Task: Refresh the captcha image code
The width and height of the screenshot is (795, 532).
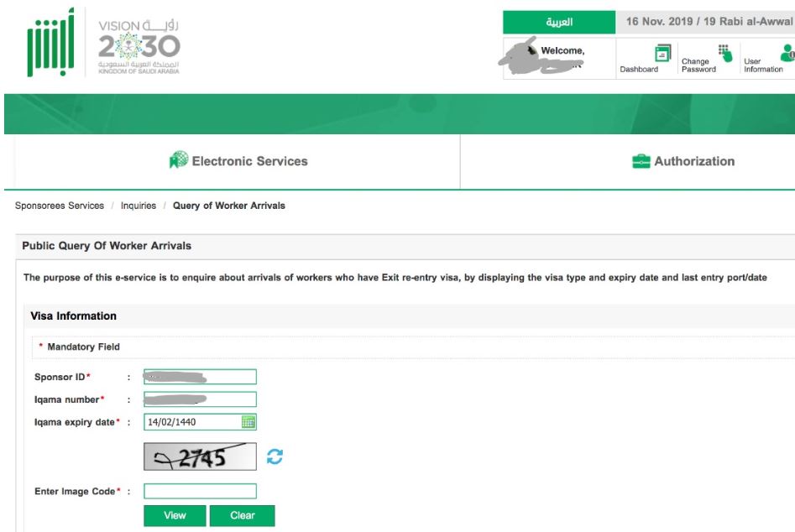Action: point(275,456)
